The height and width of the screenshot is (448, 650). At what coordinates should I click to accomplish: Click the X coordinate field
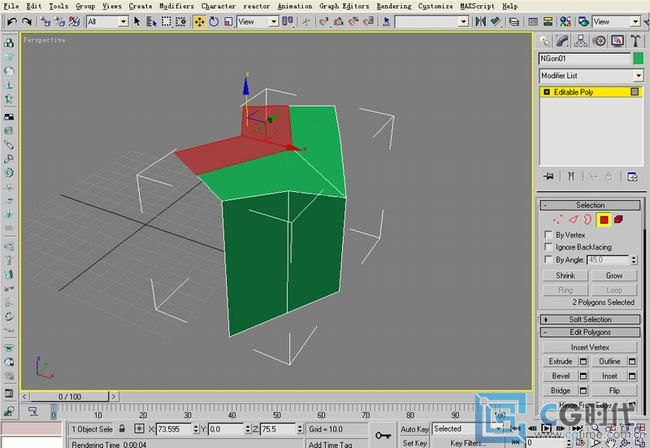pyautogui.click(x=174, y=429)
